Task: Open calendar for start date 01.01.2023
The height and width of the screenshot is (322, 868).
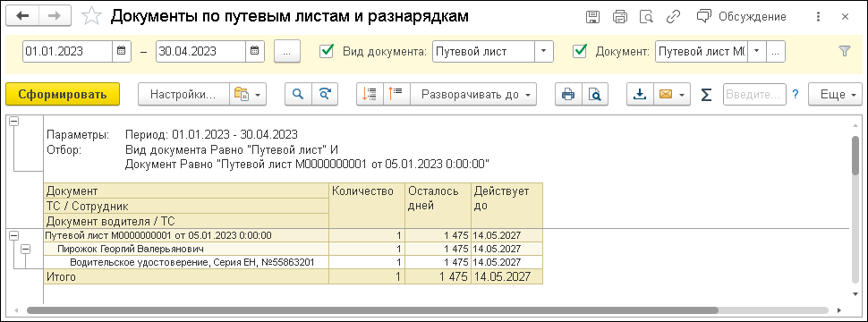Action: pos(121,51)
